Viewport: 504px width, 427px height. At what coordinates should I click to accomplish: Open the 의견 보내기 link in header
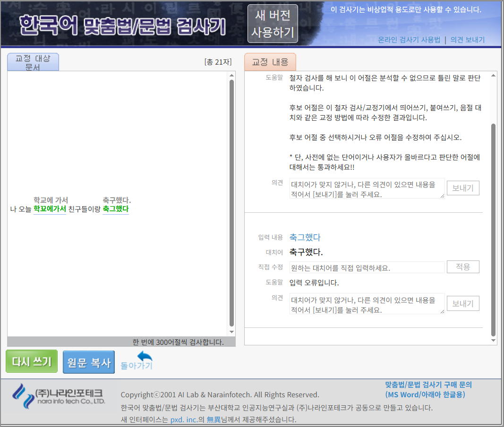[x=467, y=40]
